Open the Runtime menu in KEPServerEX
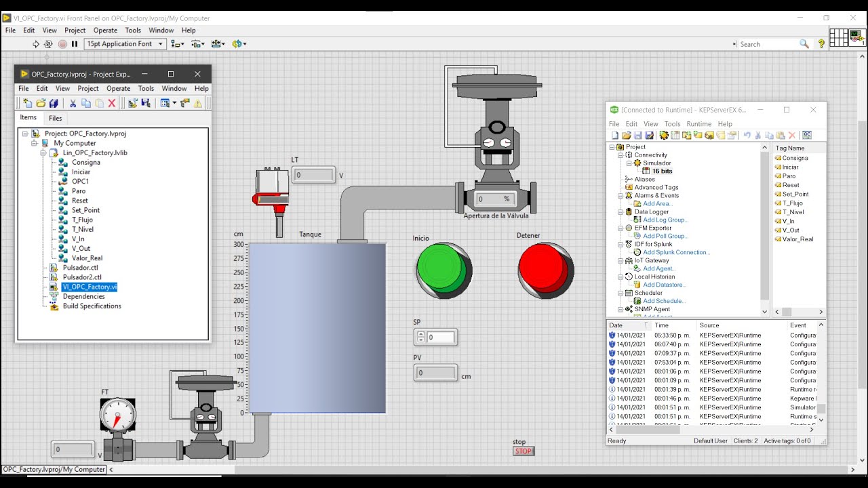Image resolution: width=868 pixels, height=488 pixels. coord(698,124)
